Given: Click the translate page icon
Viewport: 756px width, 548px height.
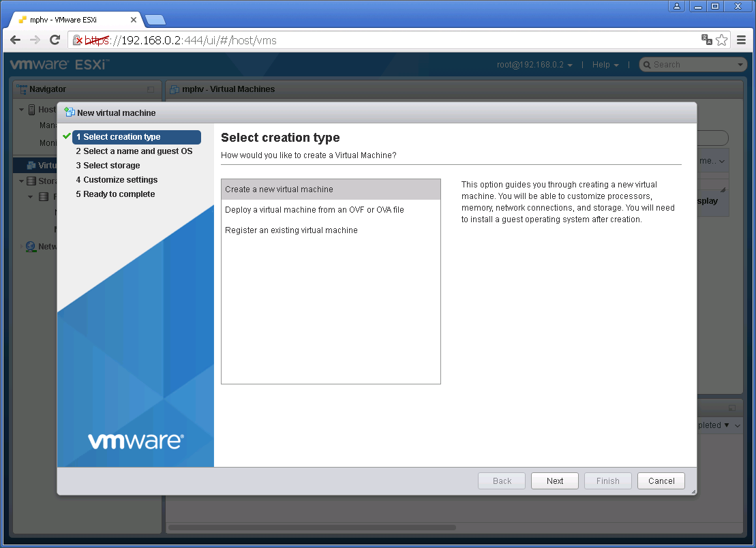Looking at the screenshot, I should coord(706,40).
